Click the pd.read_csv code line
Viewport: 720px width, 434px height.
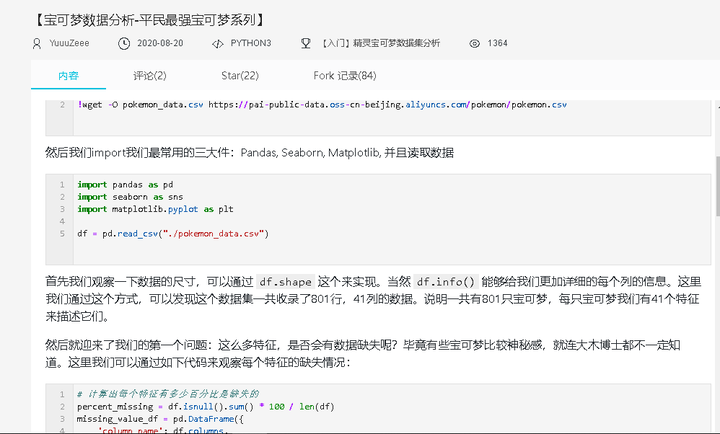[173, 234]
